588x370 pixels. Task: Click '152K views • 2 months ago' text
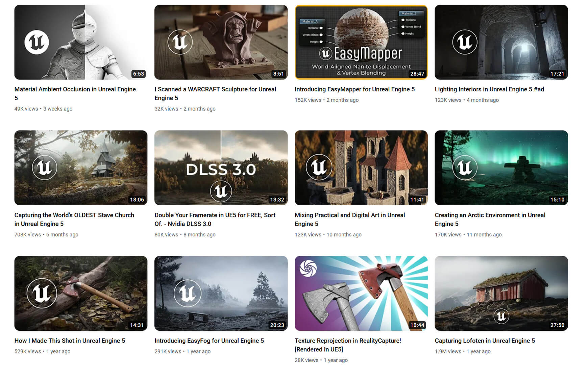click(x=326, y=100)
